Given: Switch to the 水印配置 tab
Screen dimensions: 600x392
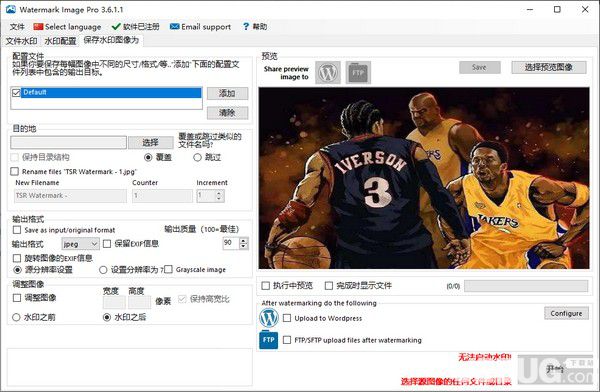Looking at the screenshot, I should tap(60, 41).
